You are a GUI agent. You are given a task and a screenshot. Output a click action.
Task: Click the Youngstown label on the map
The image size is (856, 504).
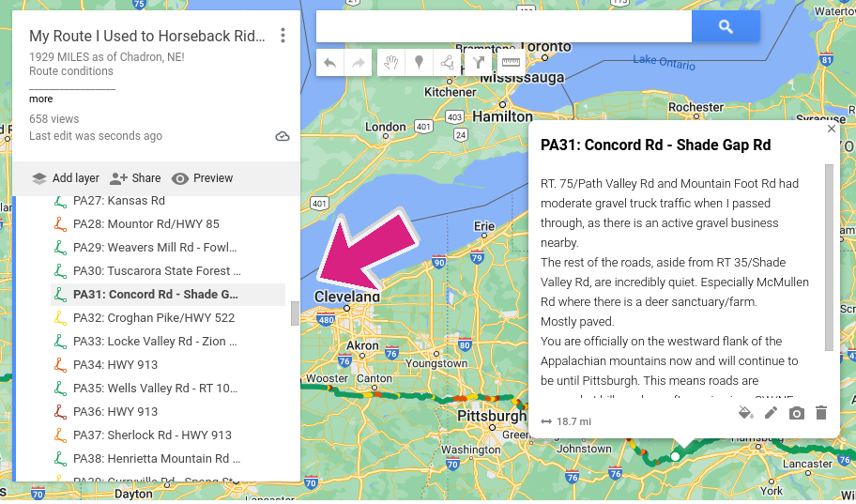click(436, 363)
